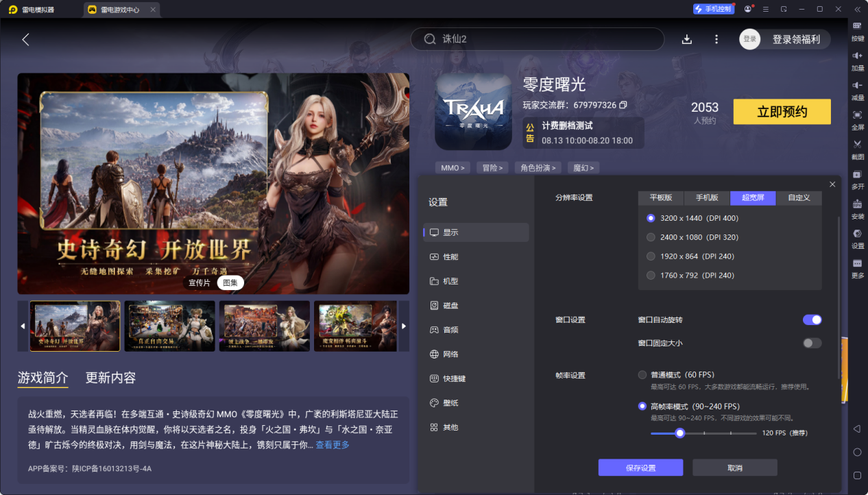Open 壁纸 settings section
The image size is (868, 495).
pyautogui.click(x=476, y=403)
